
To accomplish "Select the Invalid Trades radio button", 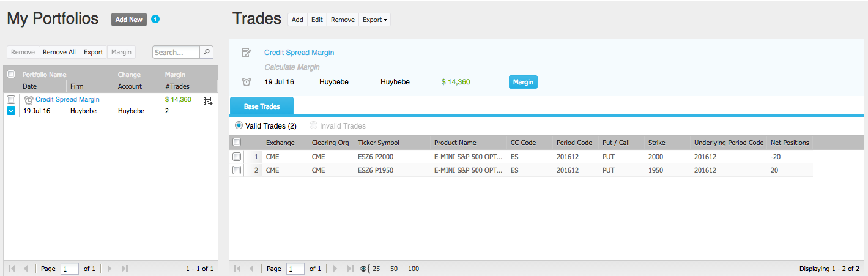I will coord(314,125).
